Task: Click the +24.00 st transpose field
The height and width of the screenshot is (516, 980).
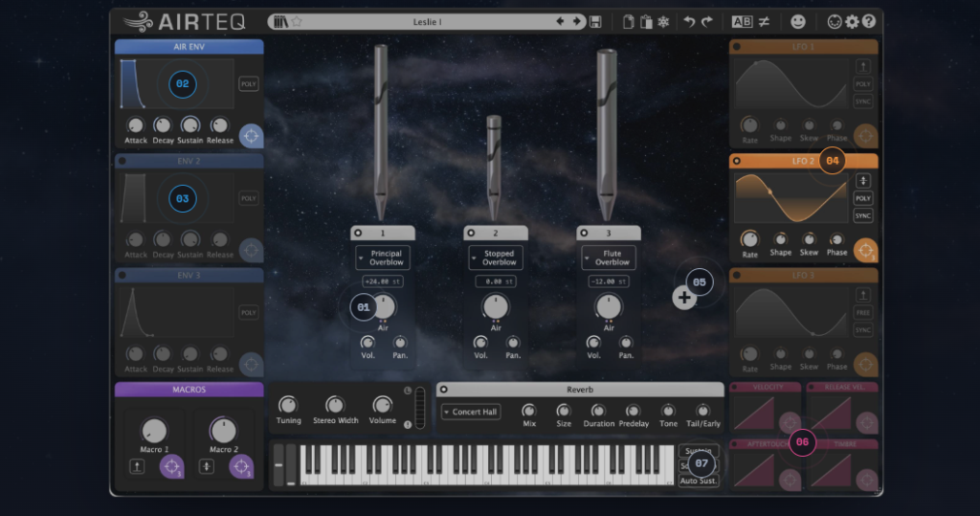Action: (x=383, y=282)
